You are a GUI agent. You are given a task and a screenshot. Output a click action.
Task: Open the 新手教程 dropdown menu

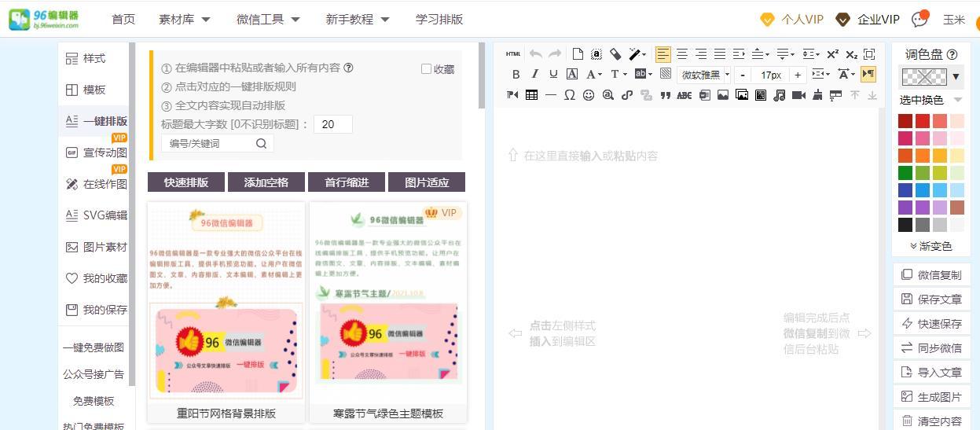(x=357, y=19)
